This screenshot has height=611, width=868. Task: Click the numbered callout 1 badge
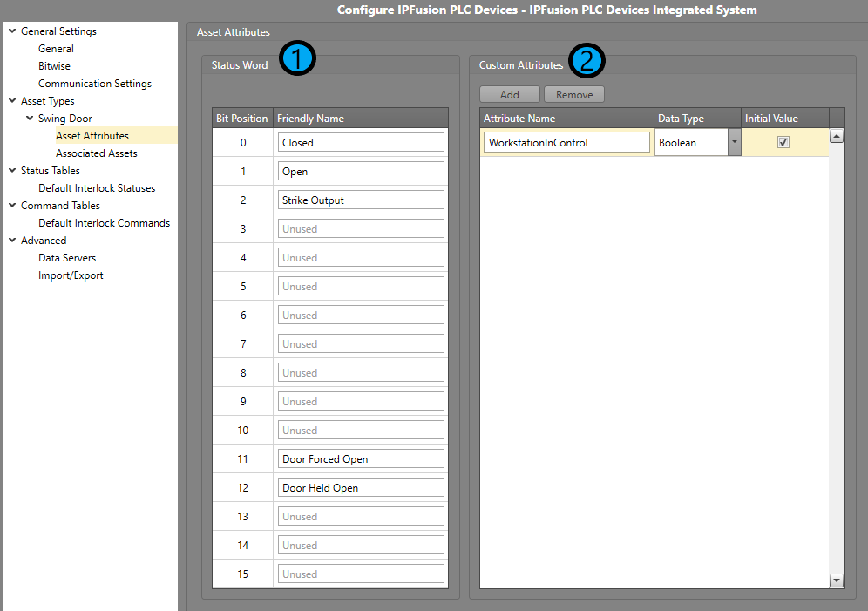(x=297, y=59)
